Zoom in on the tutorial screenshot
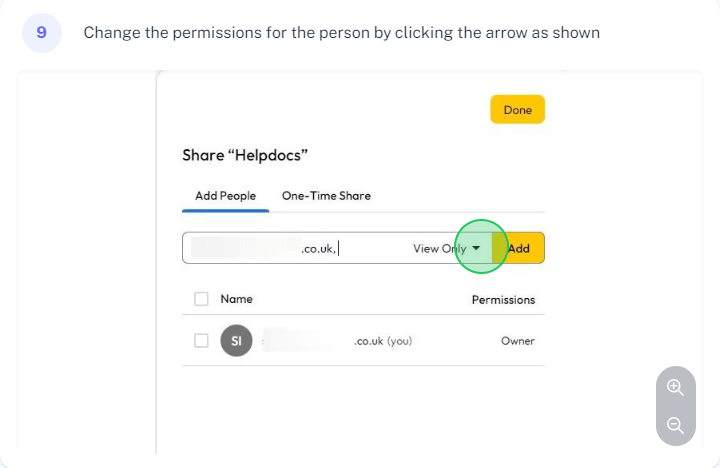The height and width of the screenshot is (468, 720). pos(675,387)
